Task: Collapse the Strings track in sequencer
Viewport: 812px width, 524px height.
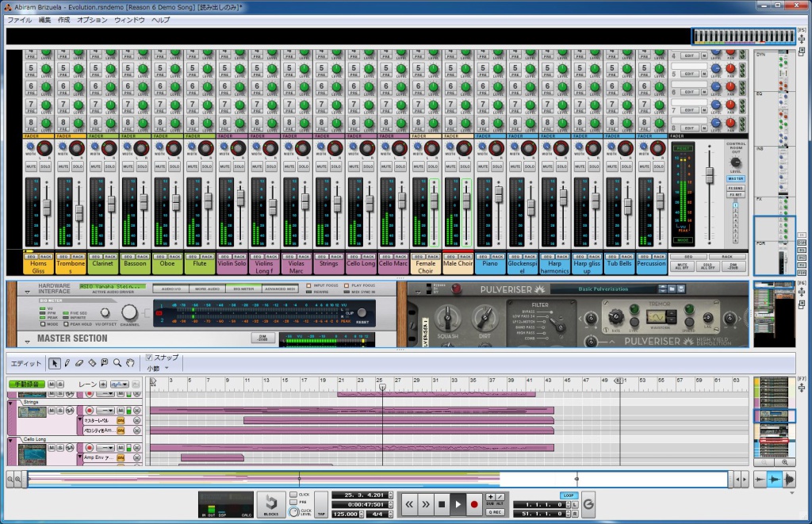Action: coord(11,403)
